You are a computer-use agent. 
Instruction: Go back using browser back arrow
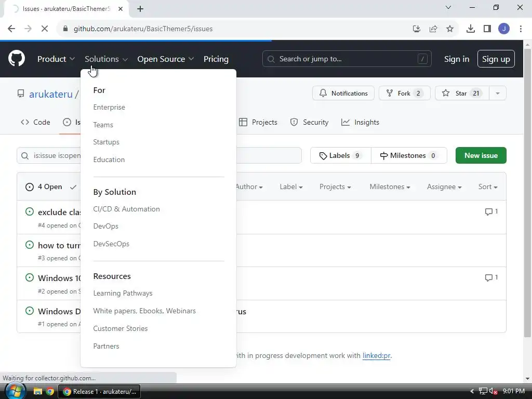[11, 29]
